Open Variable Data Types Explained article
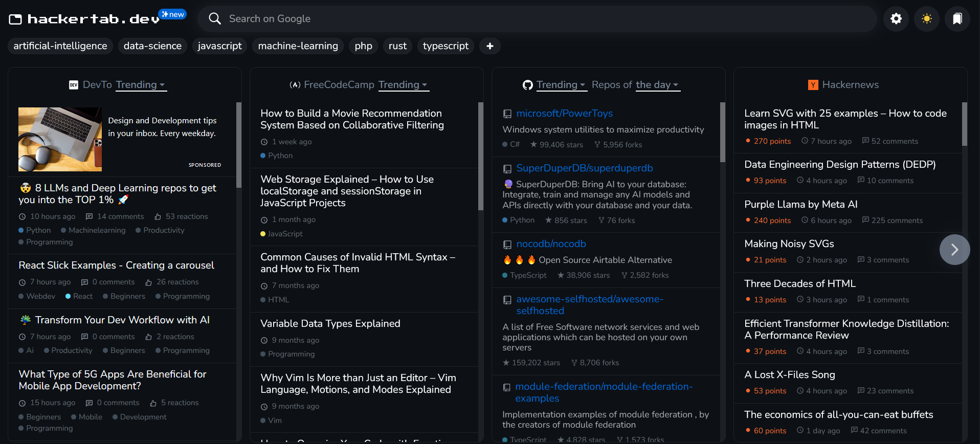This screenshot has height=444, width=980. (x=330, y=323)
